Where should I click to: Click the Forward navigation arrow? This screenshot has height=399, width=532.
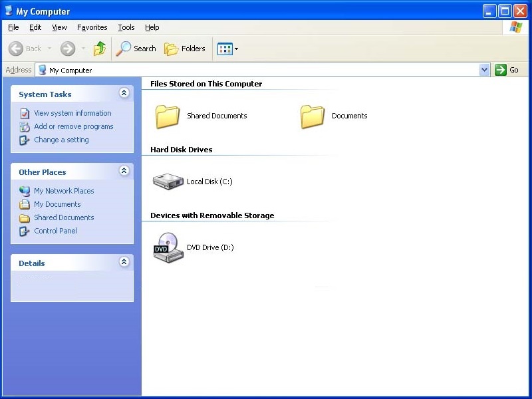[67, 49]
